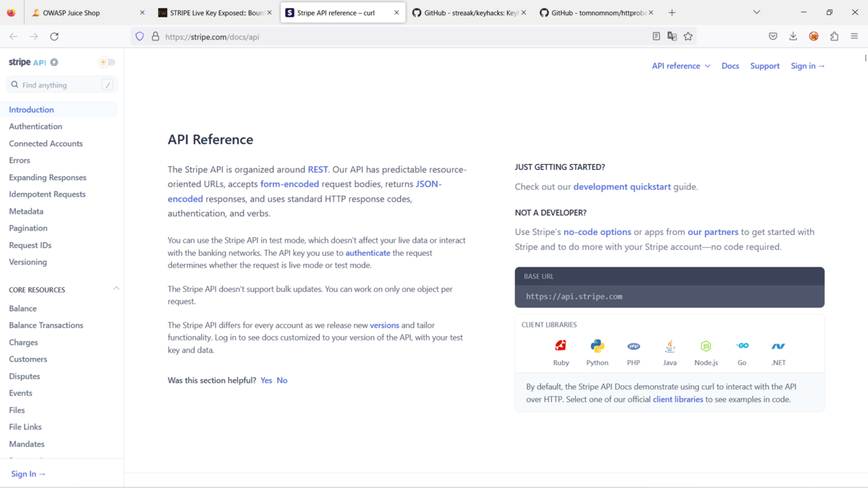This screenshot has height=488, width=868.
Task: Open Balance Transactions in sidebar
Action: coord(46,325)
